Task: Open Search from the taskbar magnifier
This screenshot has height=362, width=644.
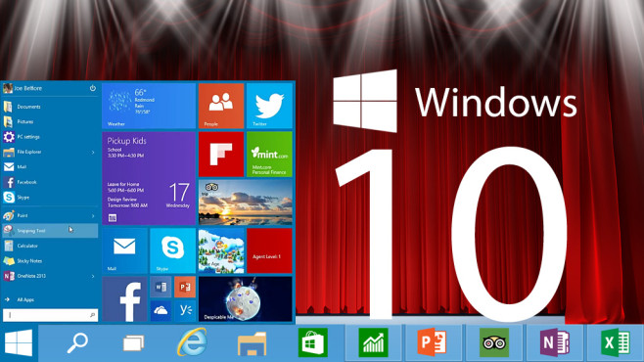Action: [77, 343]
